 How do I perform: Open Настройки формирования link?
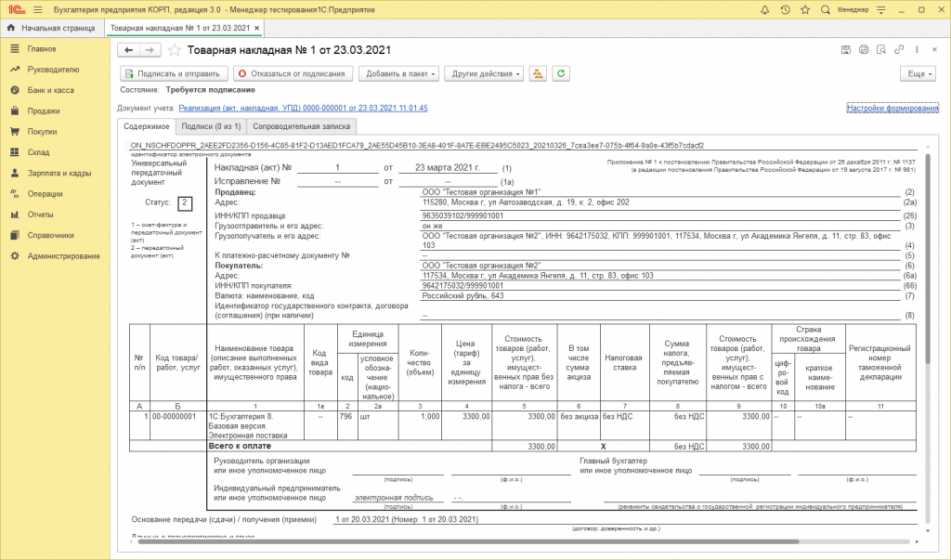click(x=892, y=108)
